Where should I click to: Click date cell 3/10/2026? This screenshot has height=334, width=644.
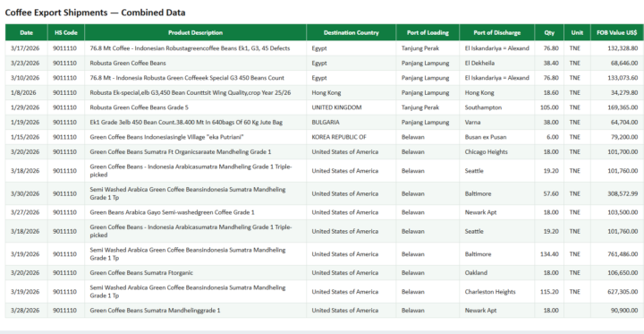25,78
